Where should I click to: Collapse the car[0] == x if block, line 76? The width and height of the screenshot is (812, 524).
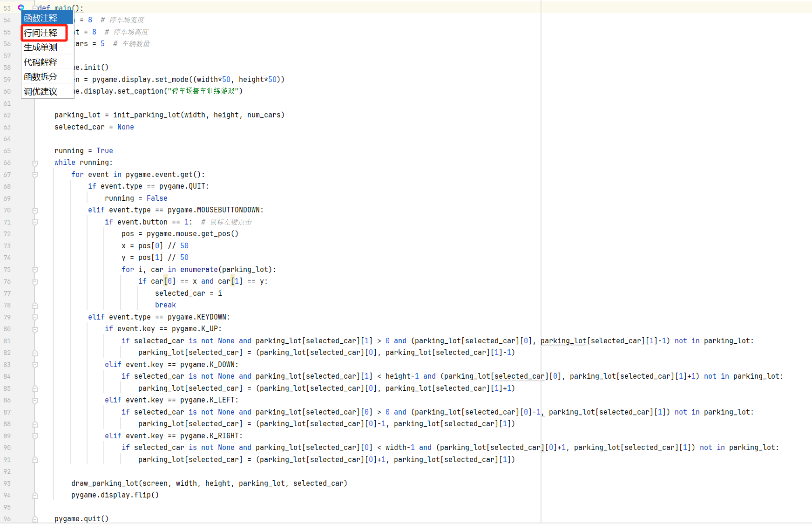click(x=35, y=282)
